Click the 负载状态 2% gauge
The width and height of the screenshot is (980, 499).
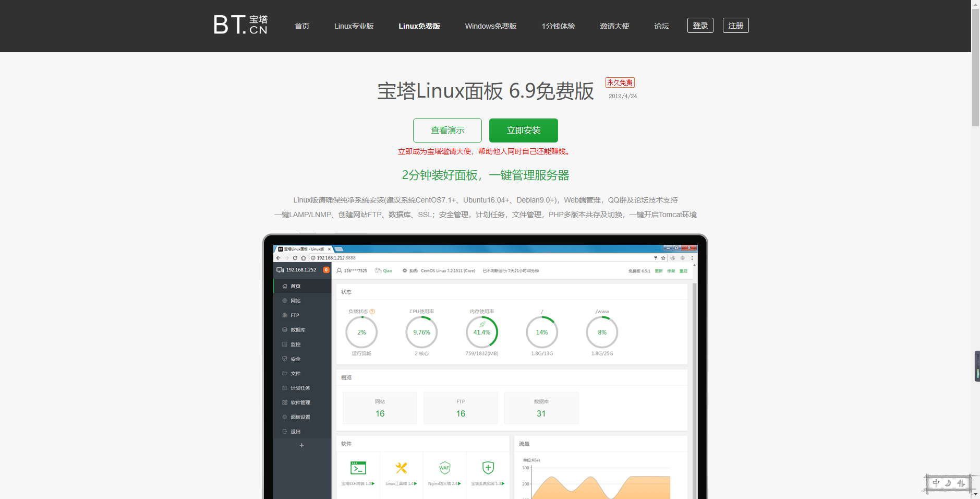pyautogui.click(x=361, y=332)
